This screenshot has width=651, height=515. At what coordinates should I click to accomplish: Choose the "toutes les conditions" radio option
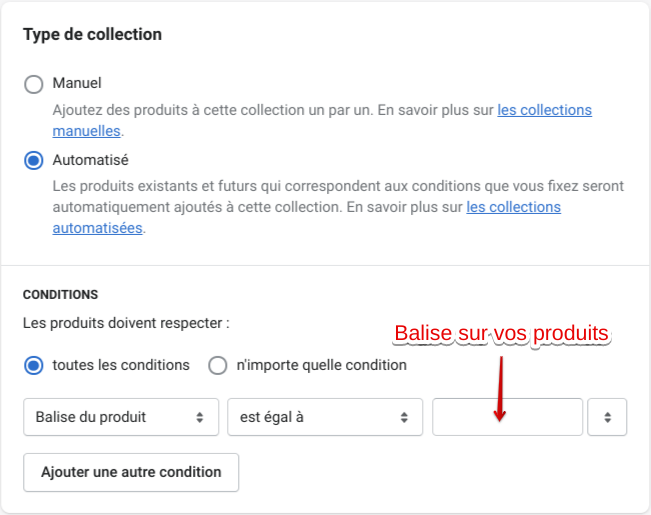click(34, 366)
